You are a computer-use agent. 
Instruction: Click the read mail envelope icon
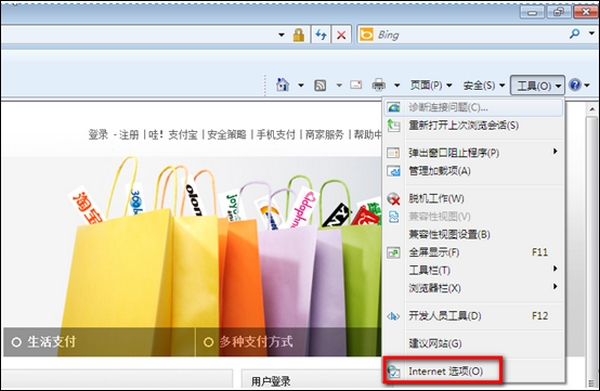click(x=356, y=84)
